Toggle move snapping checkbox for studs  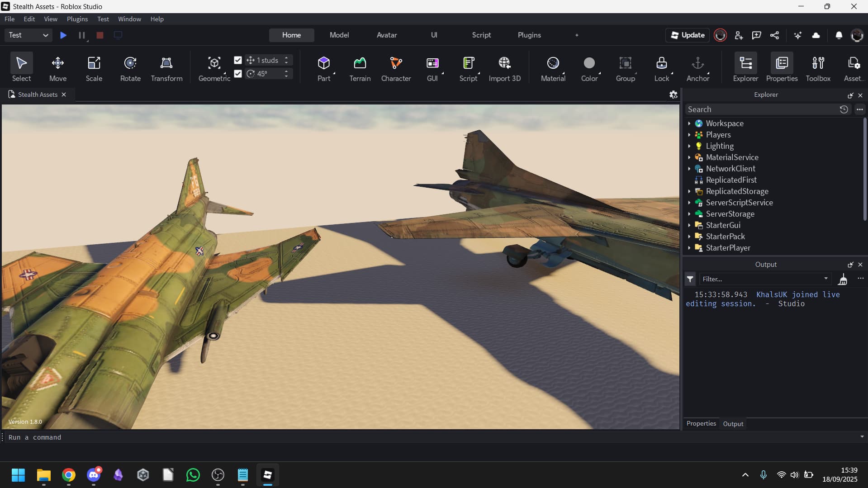(x=238, y=60)
